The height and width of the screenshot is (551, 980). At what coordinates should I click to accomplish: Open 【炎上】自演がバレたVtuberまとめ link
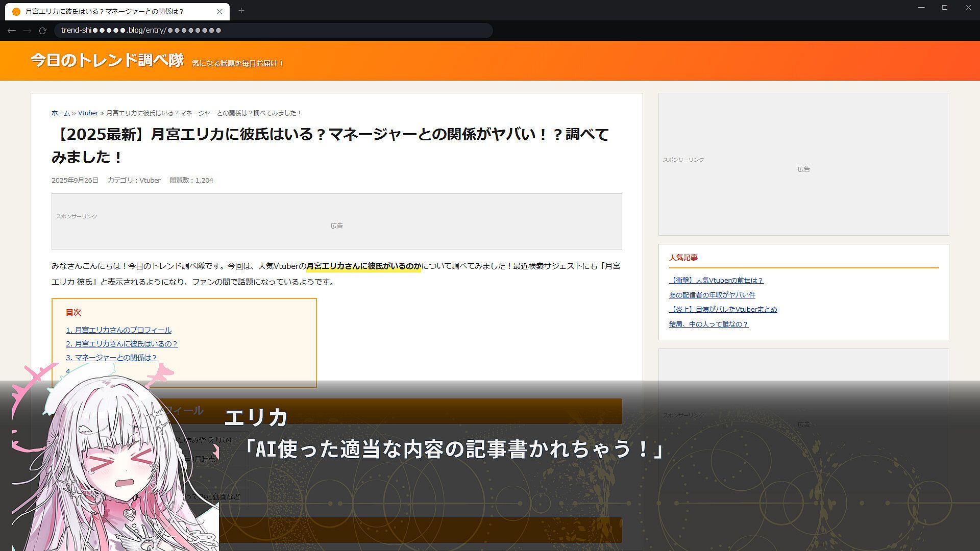723,309
